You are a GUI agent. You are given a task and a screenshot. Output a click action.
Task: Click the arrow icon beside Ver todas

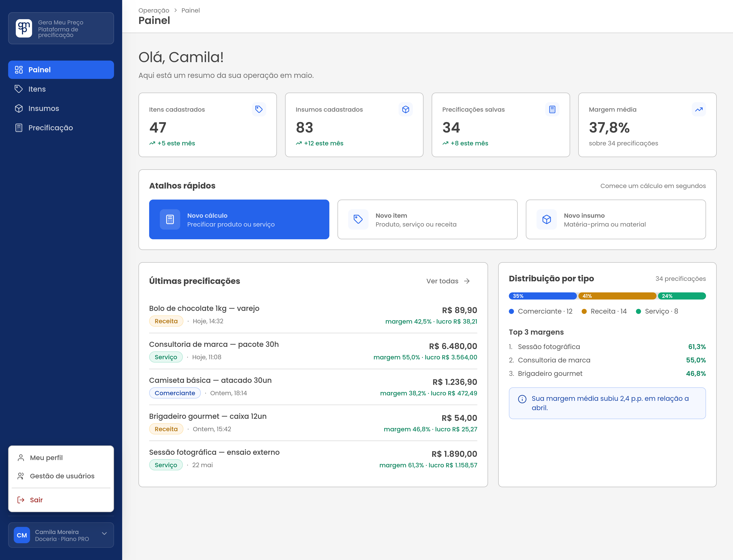click(467, 281)
